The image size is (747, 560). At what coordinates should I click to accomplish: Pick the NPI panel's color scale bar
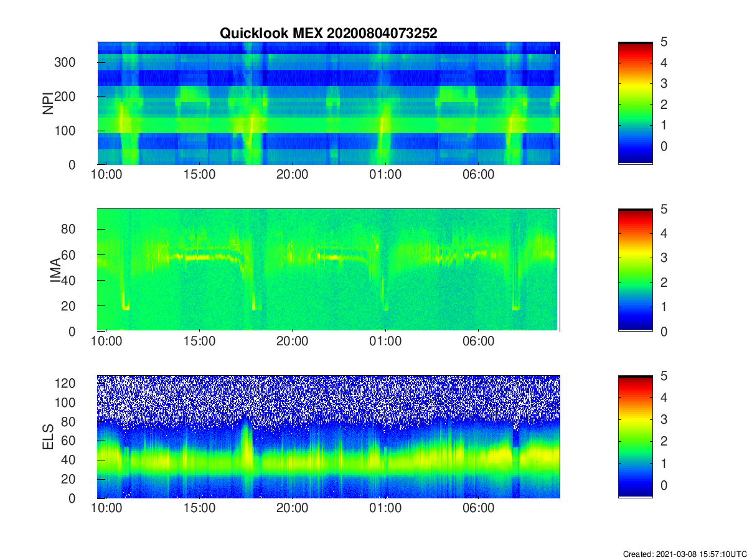pyautogui.click(x=635, y=103)
